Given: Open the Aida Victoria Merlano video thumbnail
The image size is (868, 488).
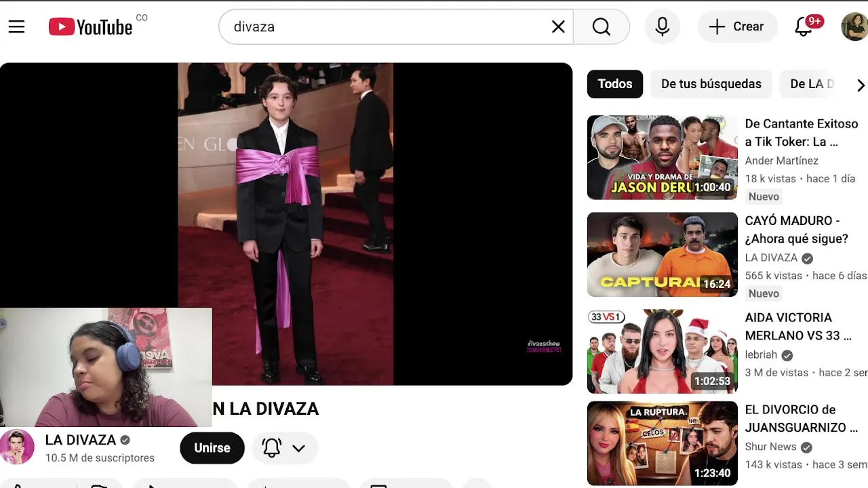Looking at the screenshot, I should (x=662, y=351).
